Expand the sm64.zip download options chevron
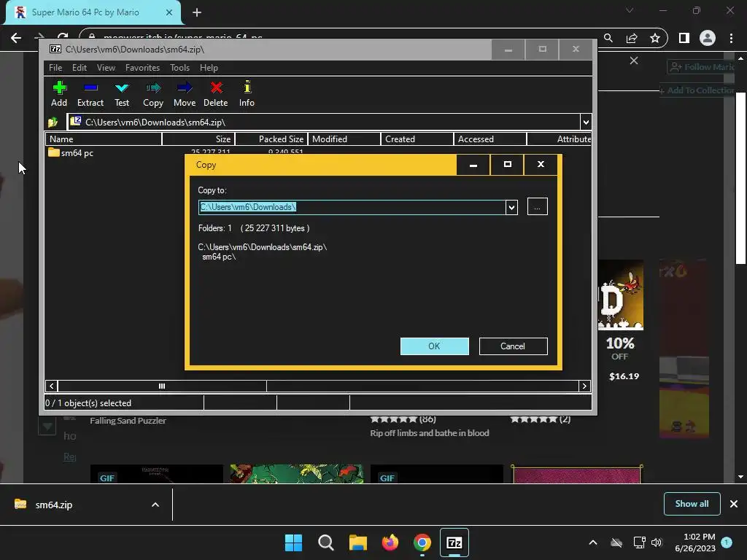Screen dimensions: 747x560 [x=155, y=505]
